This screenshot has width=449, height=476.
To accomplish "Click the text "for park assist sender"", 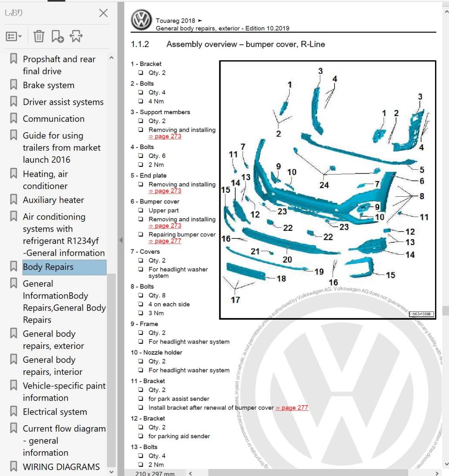I will 179,399.
